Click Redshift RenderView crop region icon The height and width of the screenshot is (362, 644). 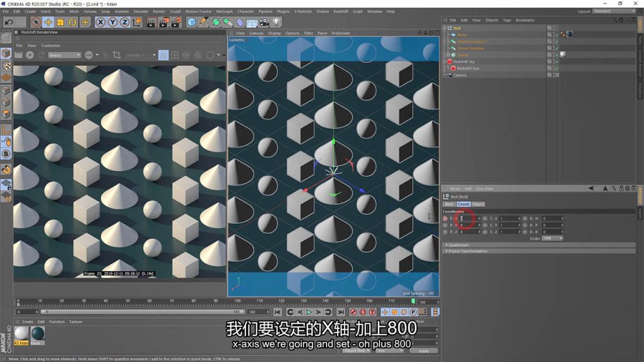pyautogui.click(x=116, y=55)
